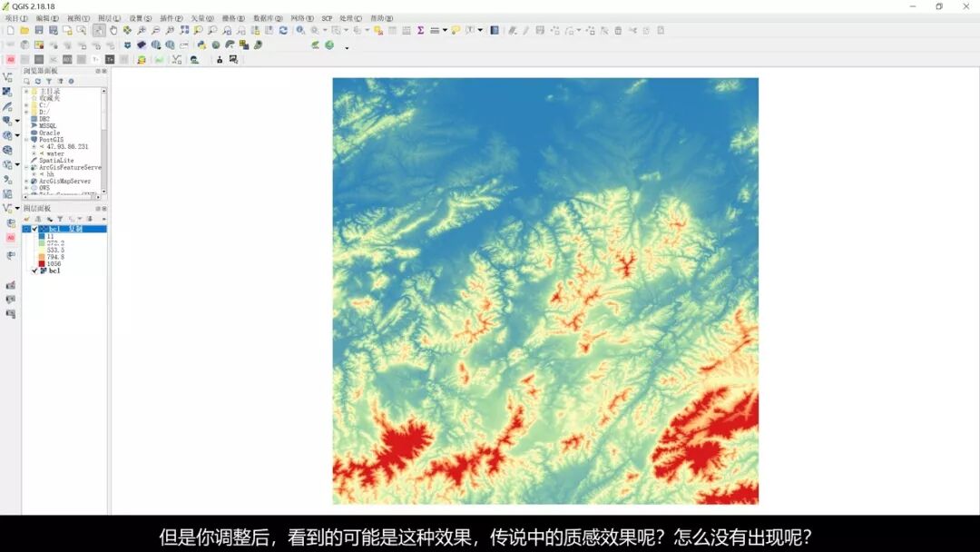Click the filter legend funnel in layers panel
This screenshot has height=552, width=980.
[x=60, y=219]
